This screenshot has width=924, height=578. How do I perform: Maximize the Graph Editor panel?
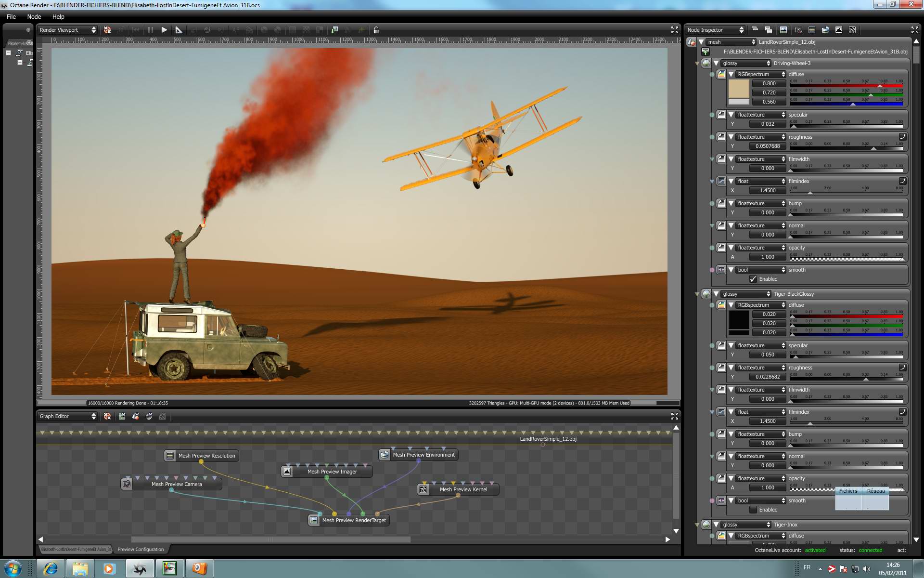click(674, 416)
